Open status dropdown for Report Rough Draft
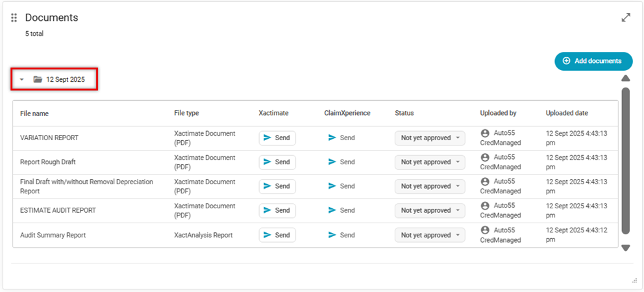Image resolution: width=644 pixels, height=292 pixels. (430, 162)
